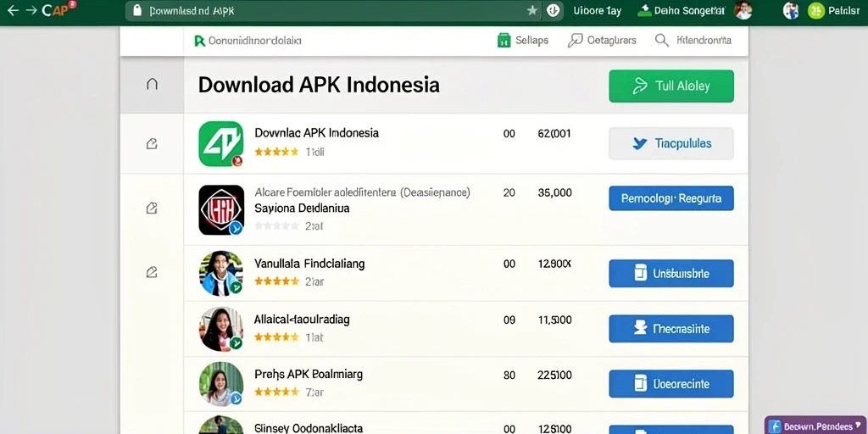Click the 'Tiacpululas' button with bird icon
Image resolution: width=868 pixels, height=434 pixels.
pyautogui.click(x=671, y=143)
